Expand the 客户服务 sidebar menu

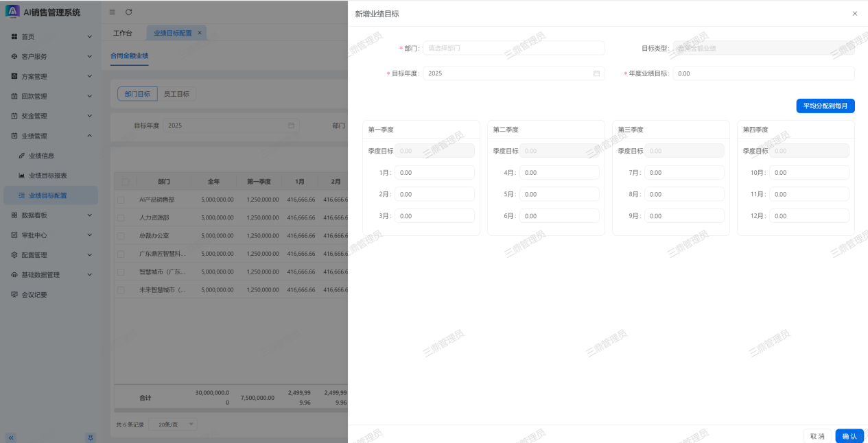point(49,56)
